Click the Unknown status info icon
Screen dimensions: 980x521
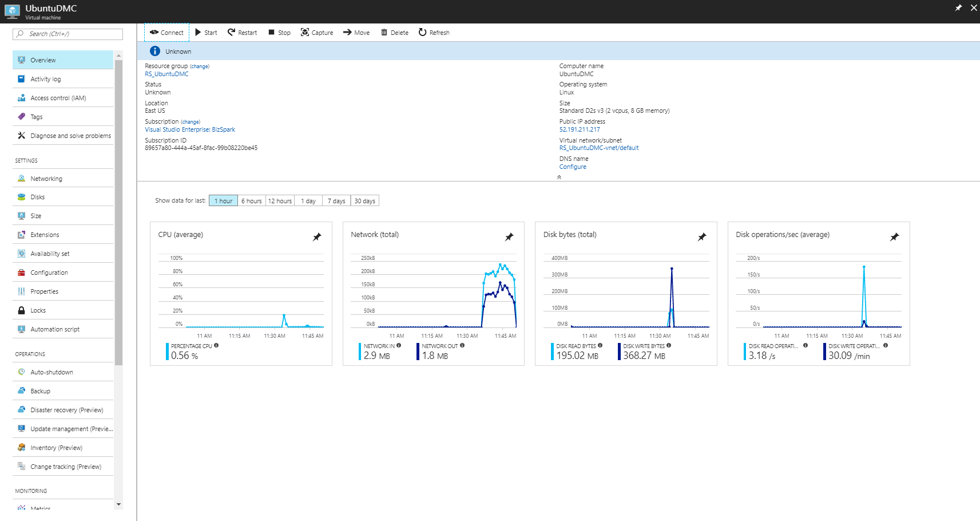click(x=154, y=51)
